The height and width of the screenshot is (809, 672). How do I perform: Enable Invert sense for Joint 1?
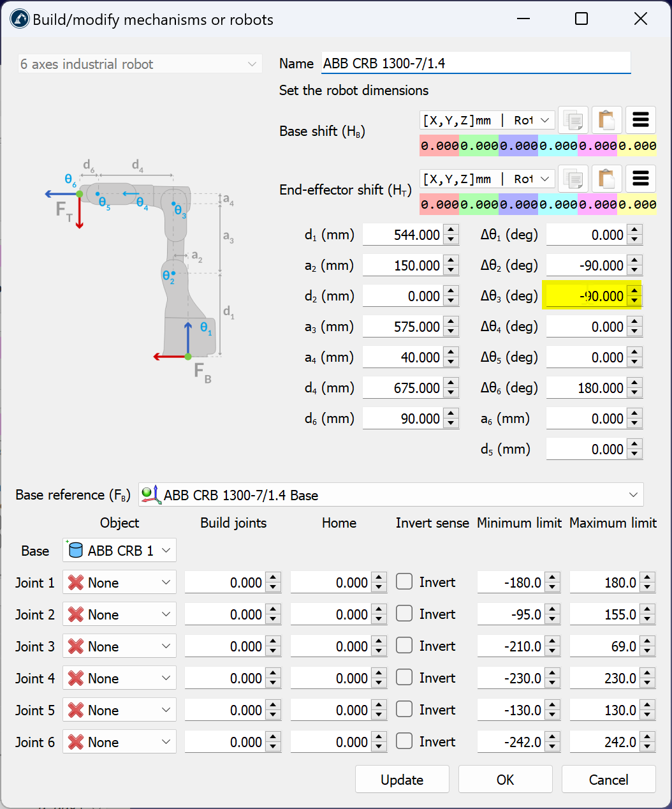click(x=404, y=581)
